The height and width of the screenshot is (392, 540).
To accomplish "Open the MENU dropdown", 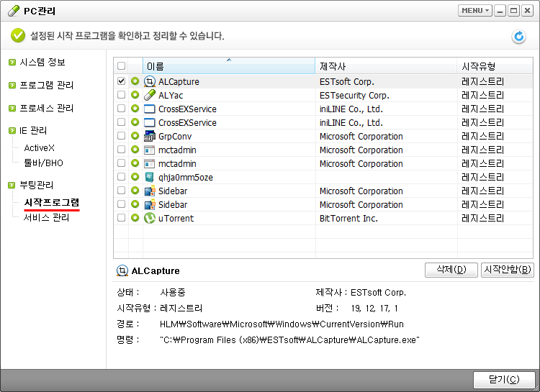I will coord(475,11).
